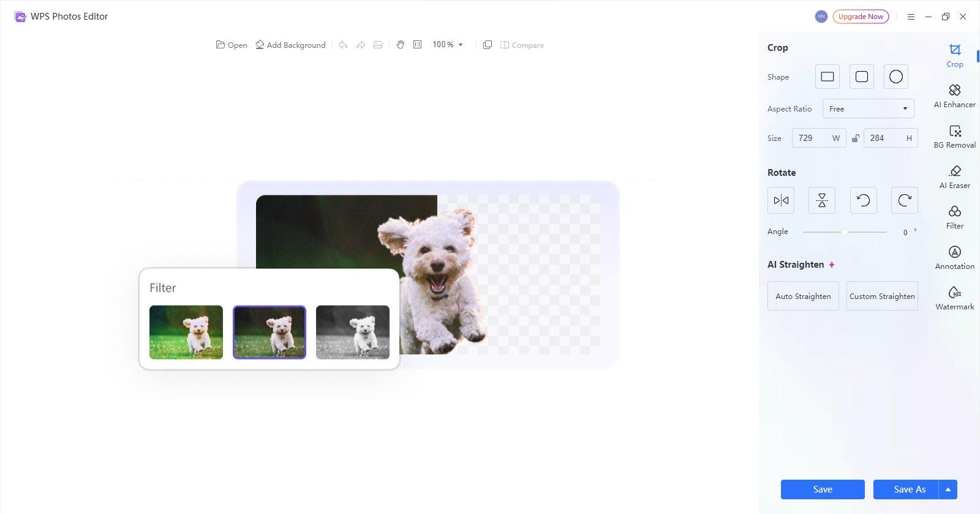This screenshot has height=514, width=980.
Task: Select the vivid green filter thumbnail
Action: (x=186, y=332)
